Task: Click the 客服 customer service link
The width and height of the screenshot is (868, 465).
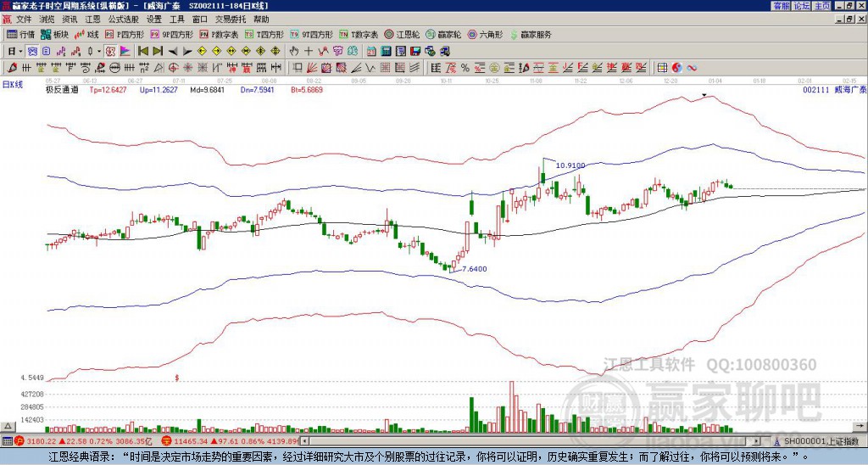Action: point(781,5)
